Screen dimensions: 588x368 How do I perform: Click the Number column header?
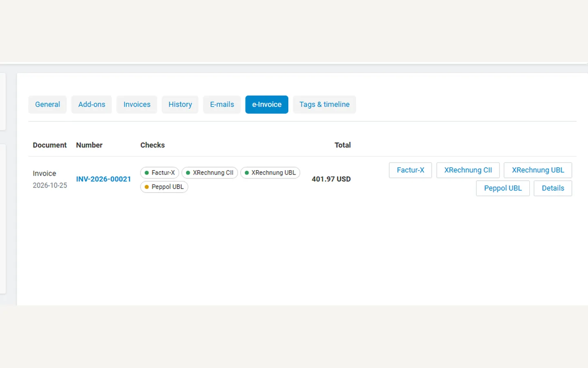click(x=89, y=145)
